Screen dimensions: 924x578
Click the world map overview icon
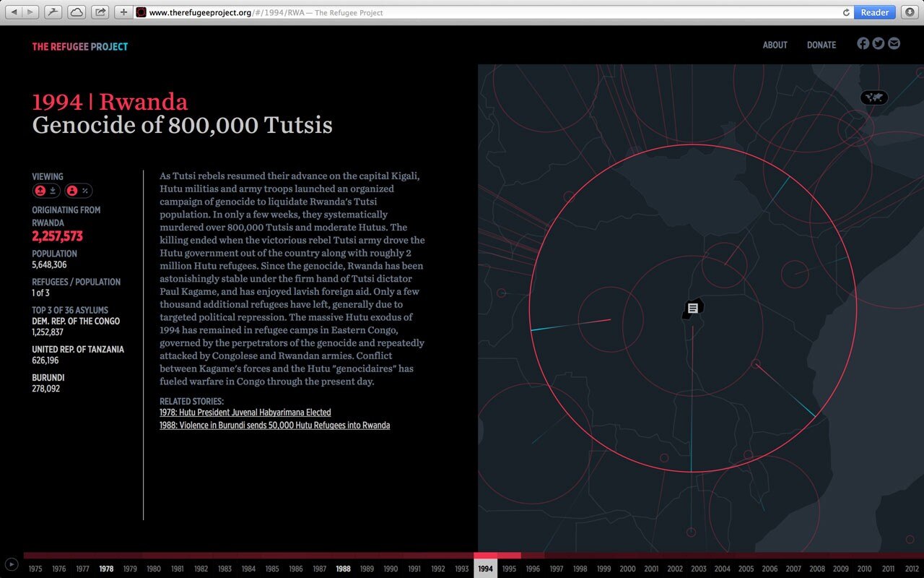[x=874, y=98]
